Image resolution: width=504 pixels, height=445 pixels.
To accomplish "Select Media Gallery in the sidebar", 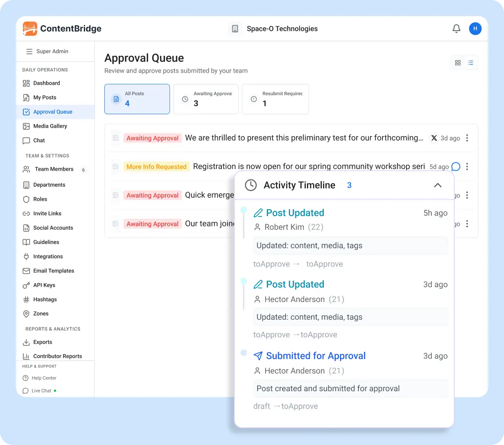I will click(50, 126).
